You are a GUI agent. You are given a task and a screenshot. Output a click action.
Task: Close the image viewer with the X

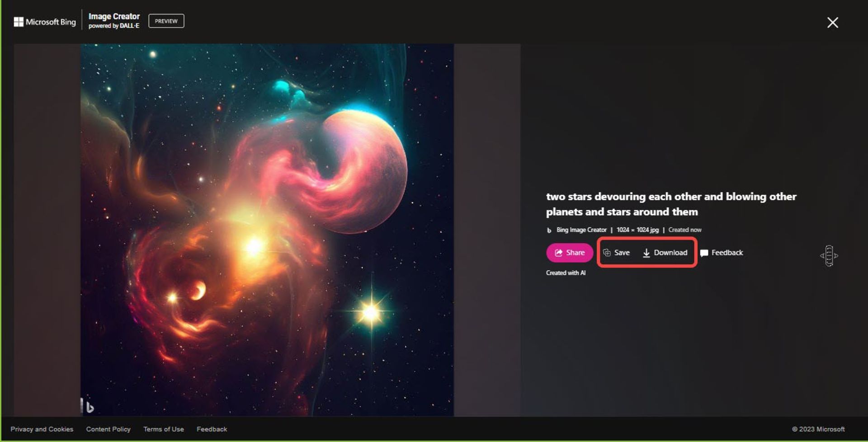tap(832, 23)
